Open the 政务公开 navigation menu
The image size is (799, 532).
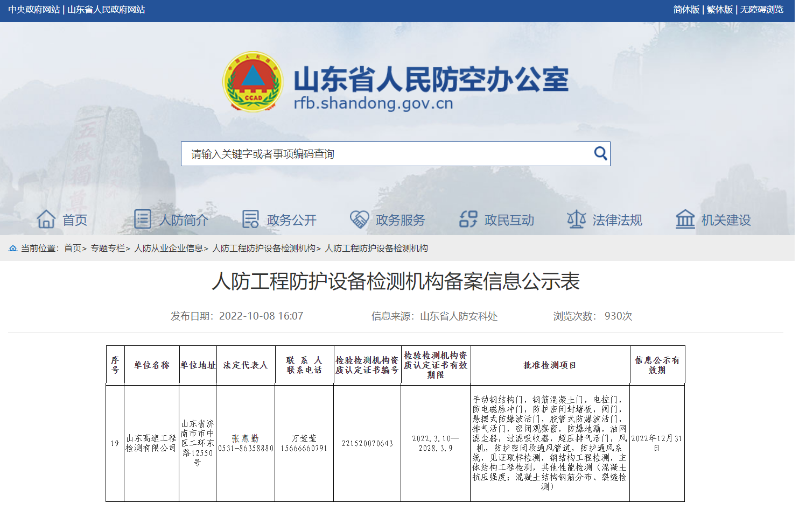[291, 220]
